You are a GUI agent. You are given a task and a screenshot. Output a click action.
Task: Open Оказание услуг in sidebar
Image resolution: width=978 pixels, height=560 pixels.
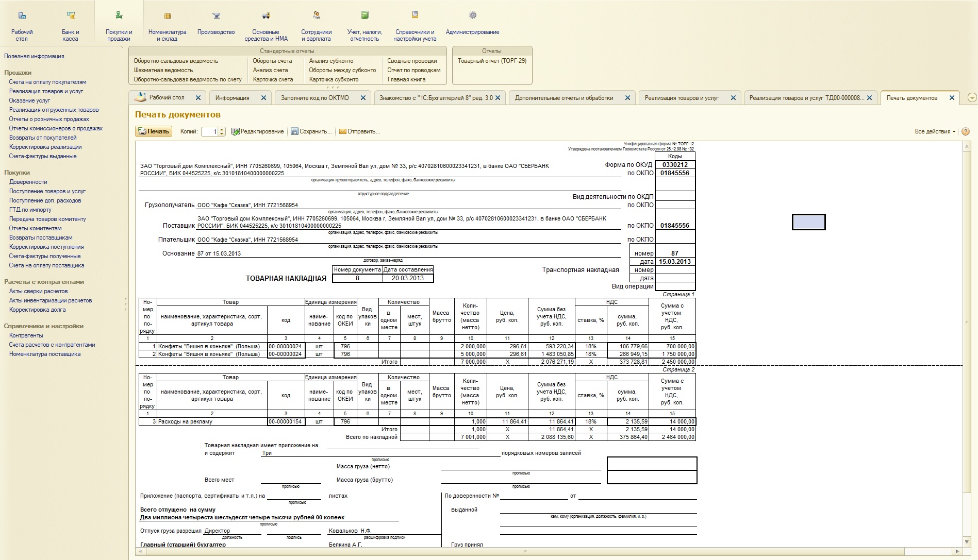tap(29, 100)
